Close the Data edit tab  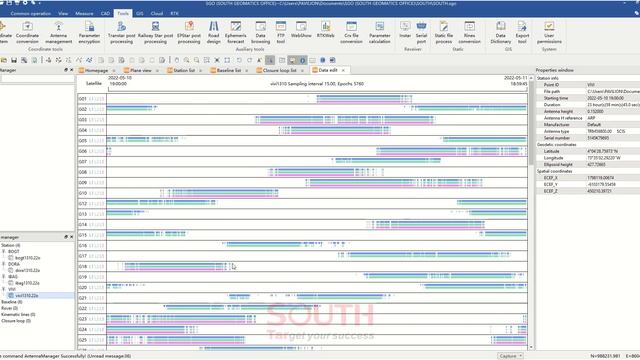(343, 70)
